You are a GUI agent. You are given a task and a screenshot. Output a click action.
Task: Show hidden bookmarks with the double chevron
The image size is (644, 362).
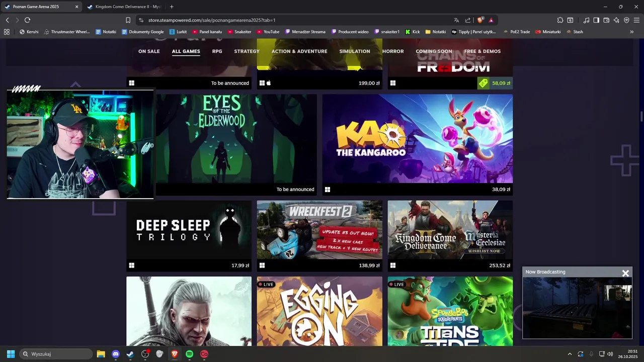(x=632, y=32)
